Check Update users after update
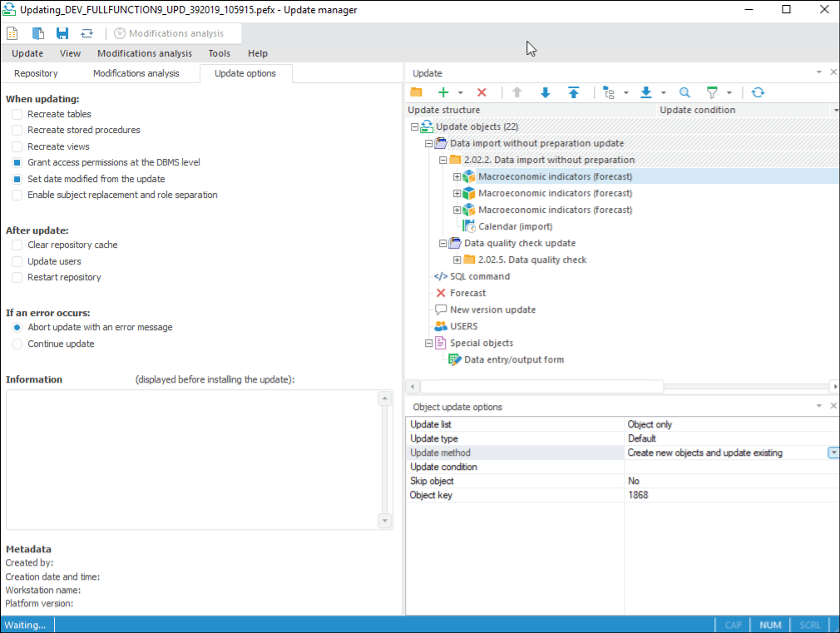 pos(17,261)
